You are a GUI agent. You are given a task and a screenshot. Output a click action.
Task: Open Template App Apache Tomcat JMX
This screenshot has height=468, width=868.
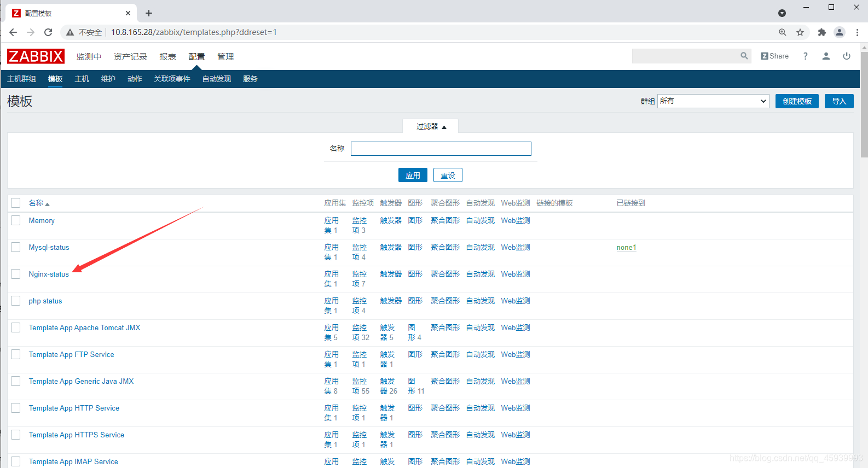click(84, 327)
